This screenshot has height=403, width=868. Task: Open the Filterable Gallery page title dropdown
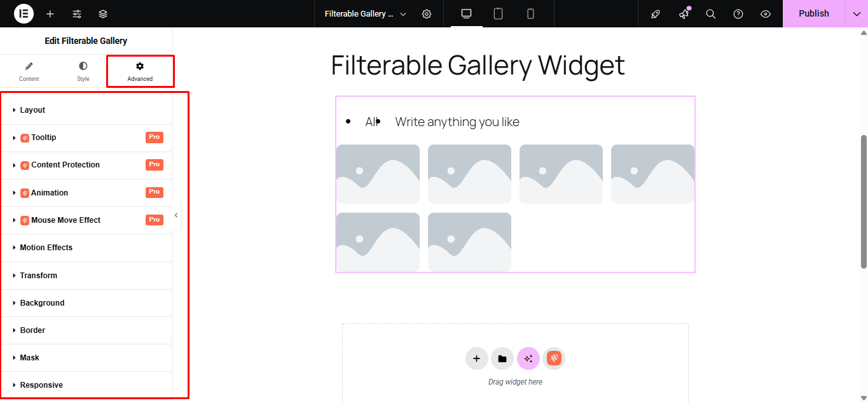point(366,13)
